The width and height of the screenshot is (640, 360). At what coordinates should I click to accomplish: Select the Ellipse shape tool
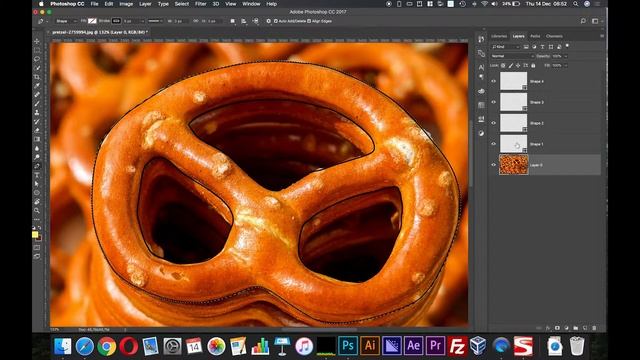[37, 193]
